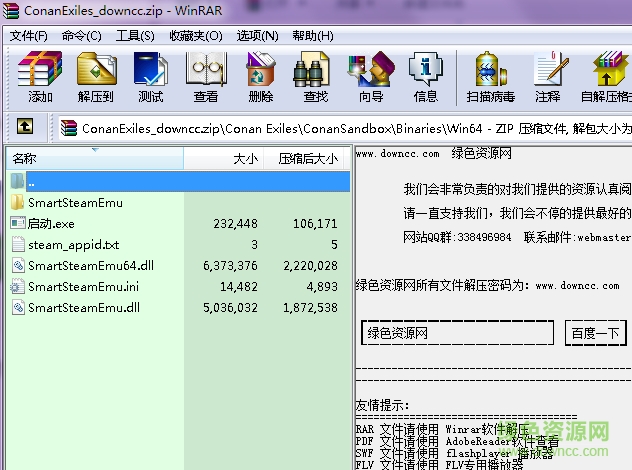The height and width of the screenshot is (470, 632).
Task: Click the WinRAR title bar app icon
Action: pyautogui.click(x=11, y=11)
